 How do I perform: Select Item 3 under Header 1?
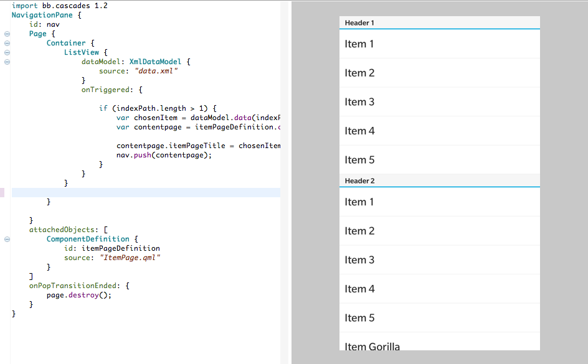tap(439, 102)
